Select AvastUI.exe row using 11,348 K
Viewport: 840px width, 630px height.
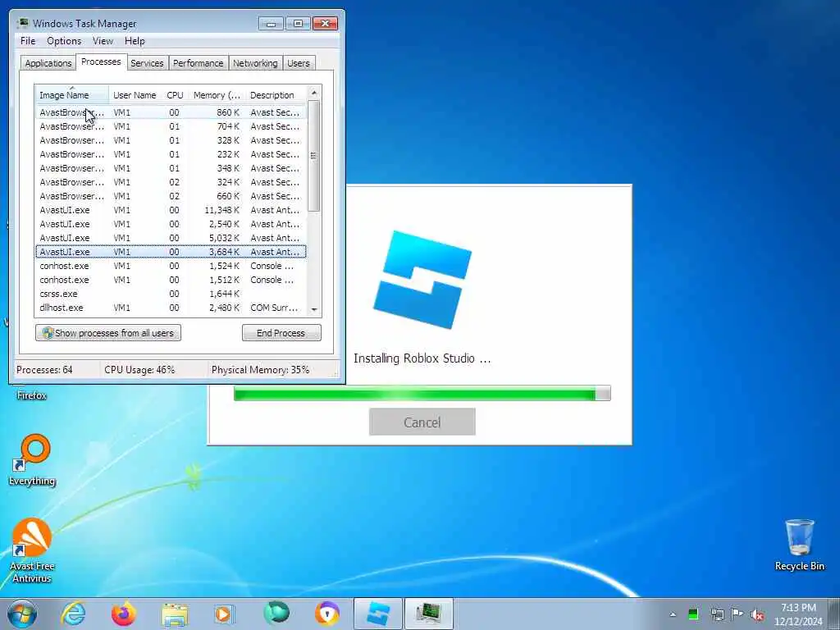click(171, 210)
